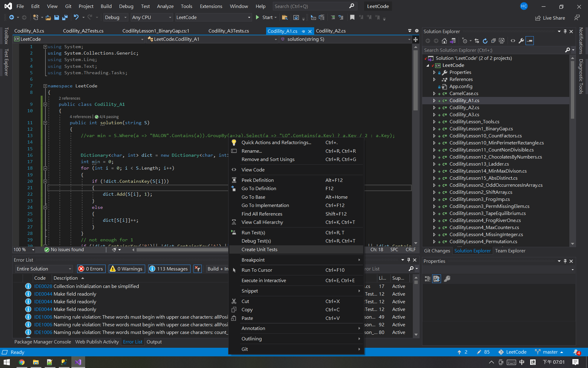Open the Breakpoint submenu
Image resolution: width=588 pixels, height=368 pixels.
point(296,260)
